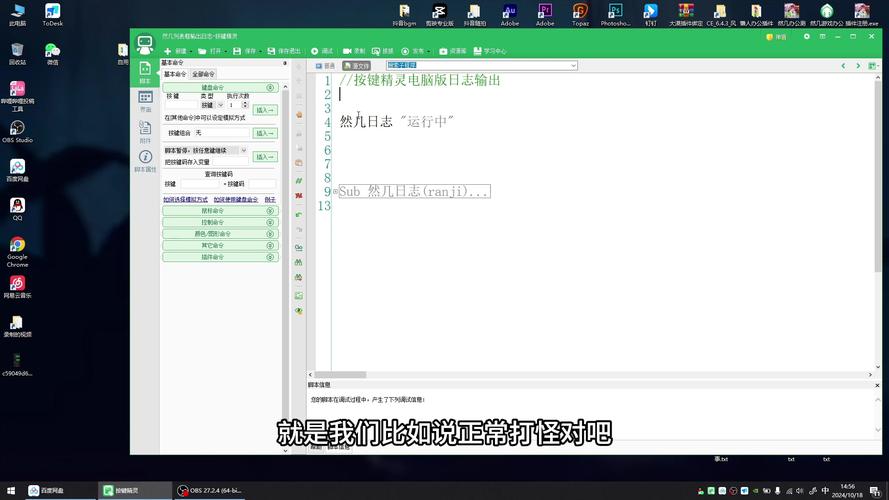Open the 附件 sidebar panel

point(145,130)
